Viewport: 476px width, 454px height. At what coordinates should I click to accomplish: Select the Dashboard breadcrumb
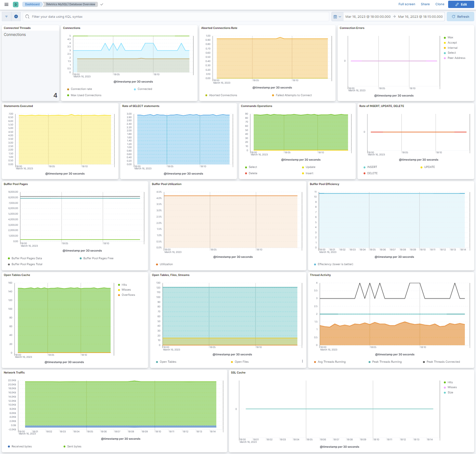tap(32, 4)
